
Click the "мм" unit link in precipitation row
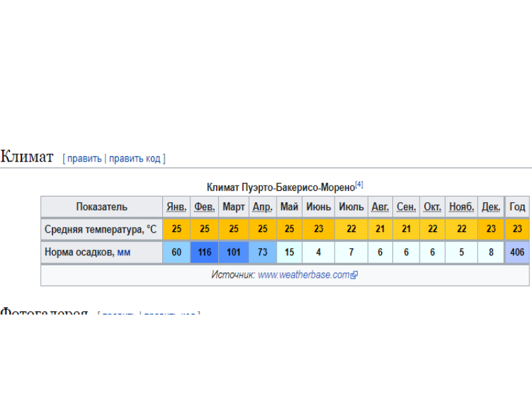pyautogui.click(x=124, y=252)
